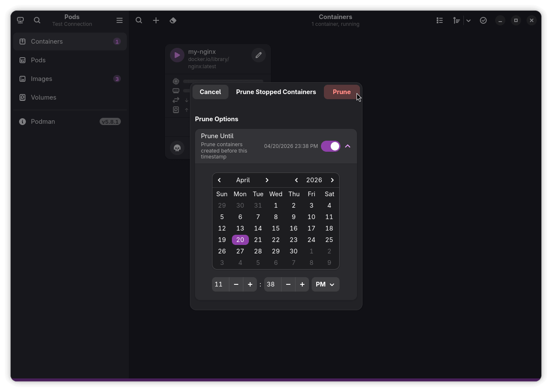Advance the calendar to May with next arrow

click(x=267, y=180)
